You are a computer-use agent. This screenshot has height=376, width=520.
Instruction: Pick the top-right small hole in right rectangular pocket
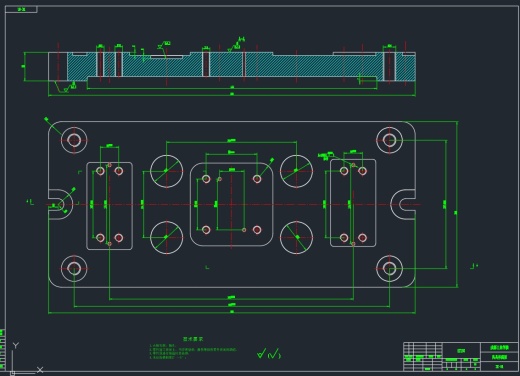(363, 171)
